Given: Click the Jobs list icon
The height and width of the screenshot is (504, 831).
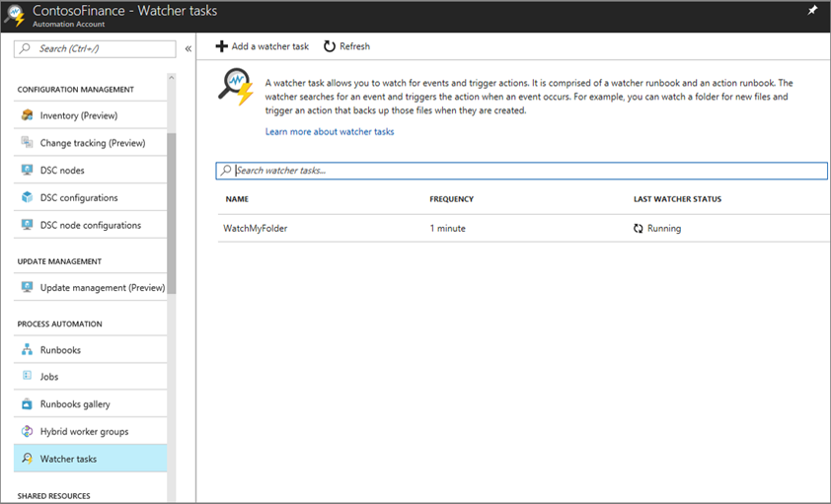Looking at the screenshot, I should (x=27, y=376).
